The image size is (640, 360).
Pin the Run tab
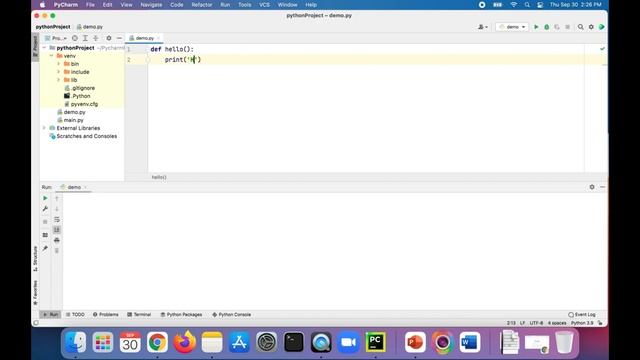click(x=45, y=248)
